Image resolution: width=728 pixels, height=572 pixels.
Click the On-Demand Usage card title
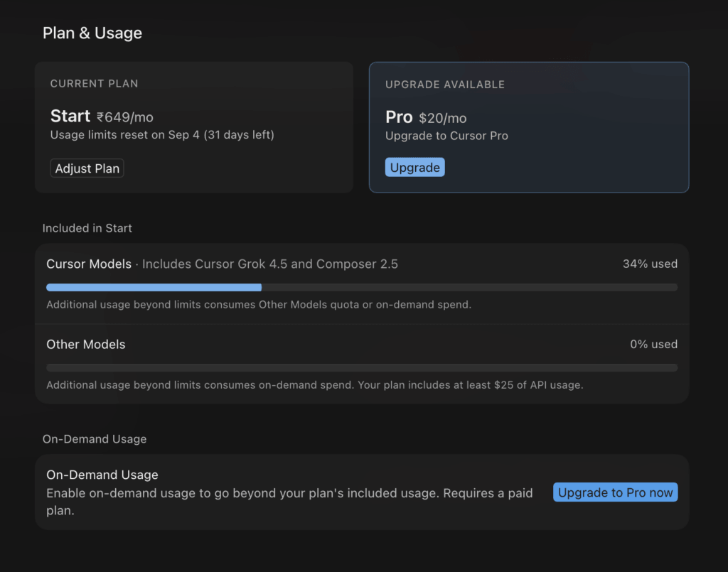[x=102, y=475]
